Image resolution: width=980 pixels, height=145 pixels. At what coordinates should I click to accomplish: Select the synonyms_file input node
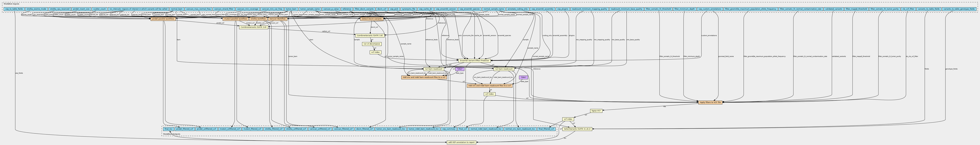click(409, 9)
